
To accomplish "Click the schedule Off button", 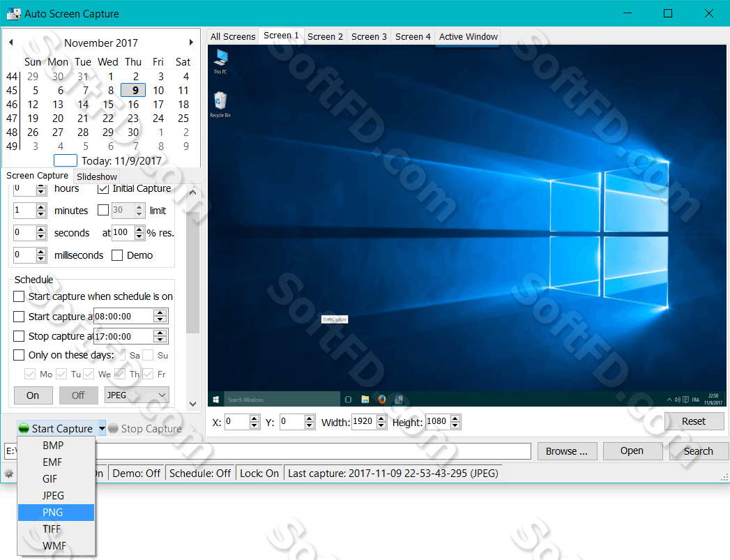I will [78, 395].
